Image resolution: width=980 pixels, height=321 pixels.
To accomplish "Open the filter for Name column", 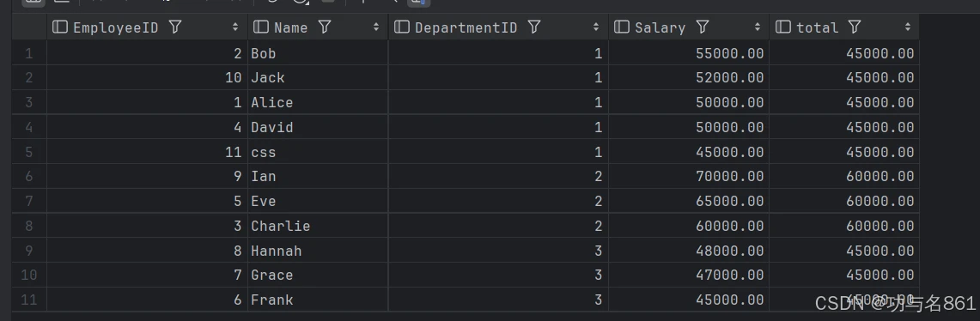I will pyautogui.click(x=325, y=27).
